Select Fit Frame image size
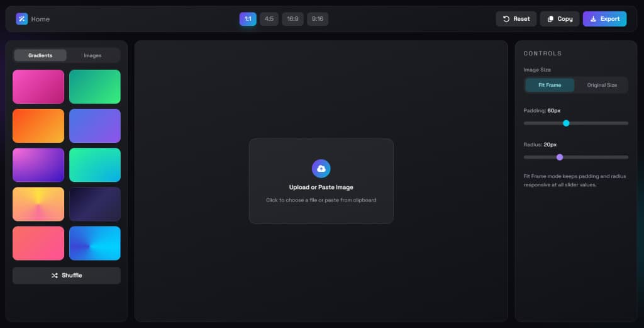Viewport: 644px width, 328px height. coord(550,85)
